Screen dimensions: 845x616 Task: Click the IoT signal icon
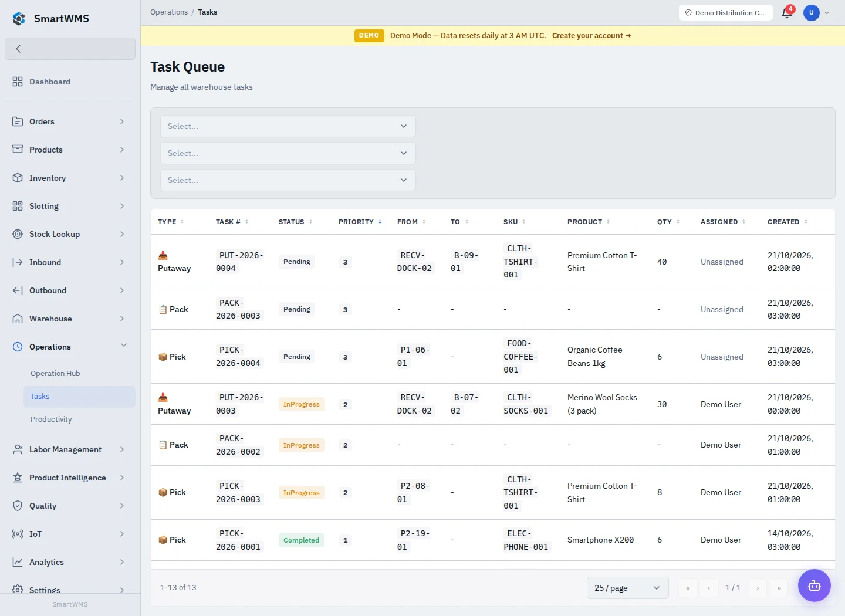18,534
